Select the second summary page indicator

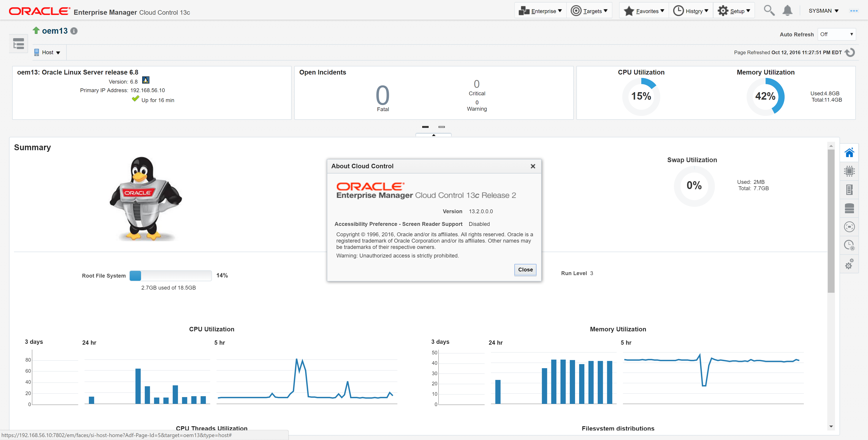pos(442,127)
